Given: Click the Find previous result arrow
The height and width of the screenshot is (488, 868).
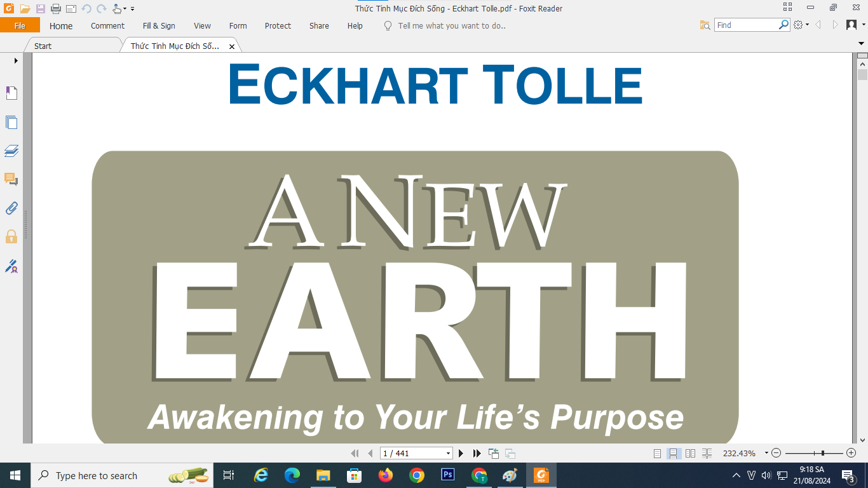Looking at the screenshot, I should coord(818,25).
